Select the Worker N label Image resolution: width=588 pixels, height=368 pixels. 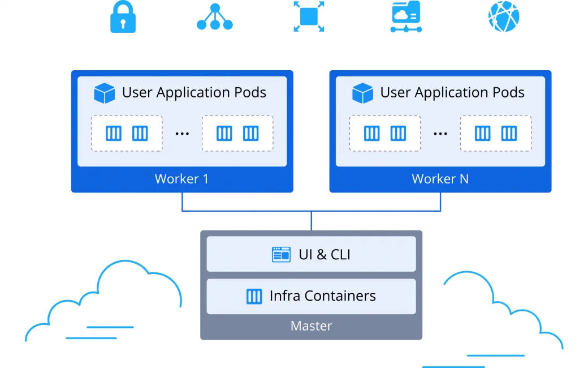point(440,179)
